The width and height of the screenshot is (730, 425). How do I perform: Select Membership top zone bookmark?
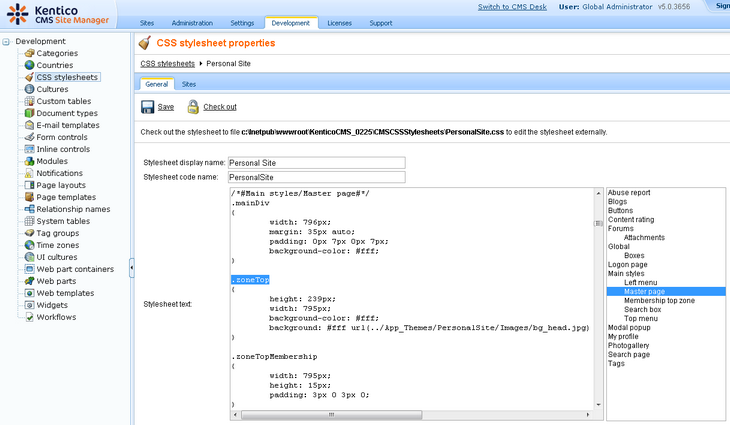click(x=659, y=301)
